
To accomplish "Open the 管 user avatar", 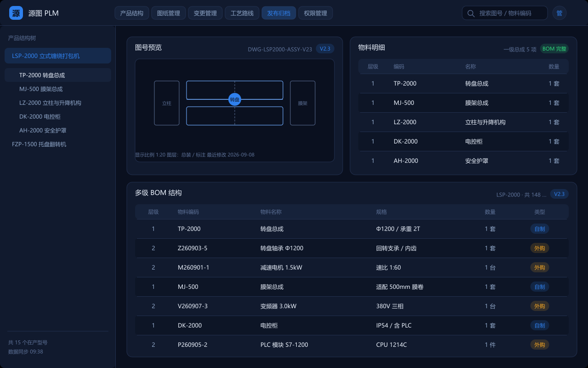I will pos(560,13).
